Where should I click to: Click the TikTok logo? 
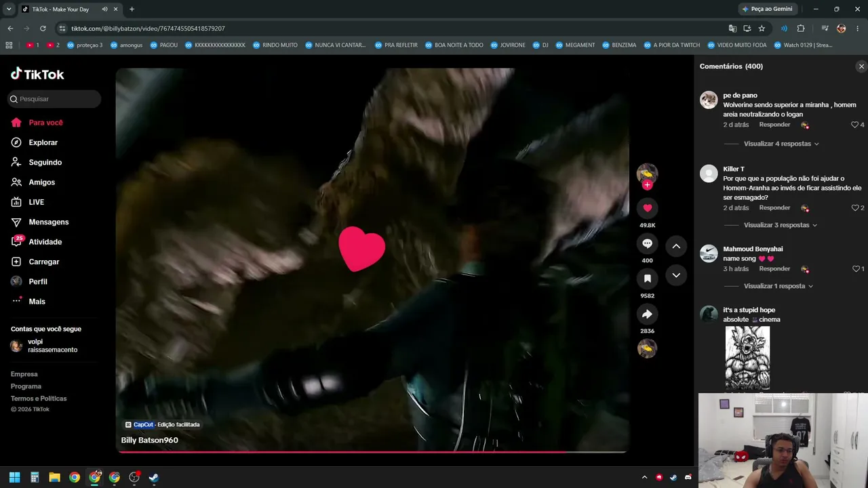[37, 74]
